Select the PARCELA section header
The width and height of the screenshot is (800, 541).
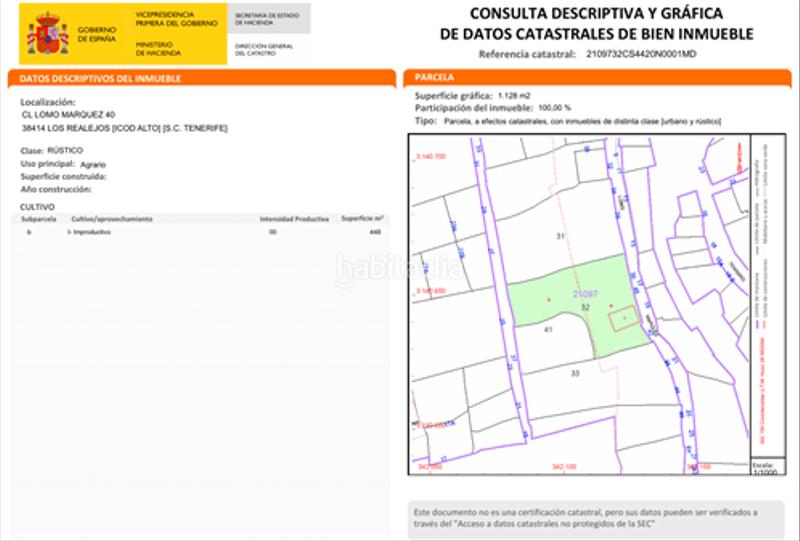click(433, 77)
